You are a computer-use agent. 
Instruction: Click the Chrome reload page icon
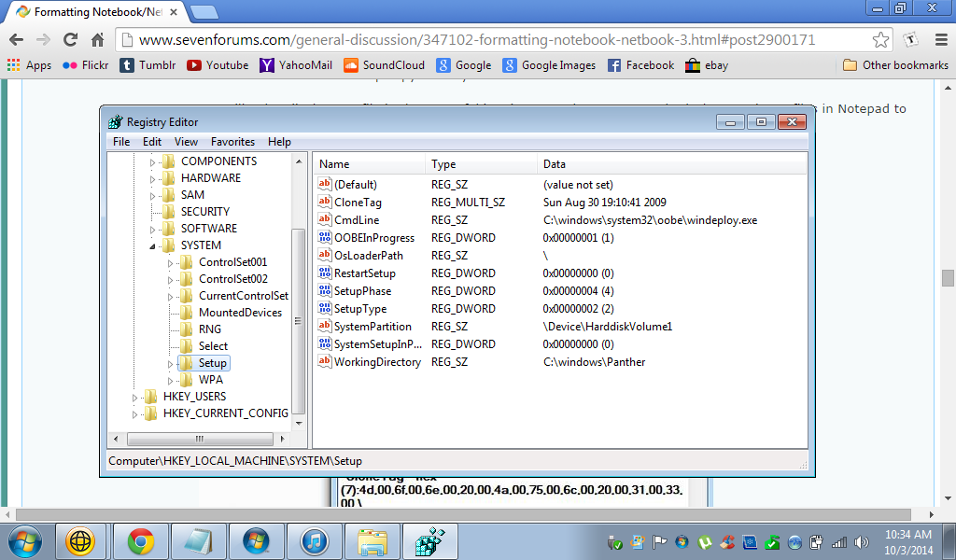[71, 40]
